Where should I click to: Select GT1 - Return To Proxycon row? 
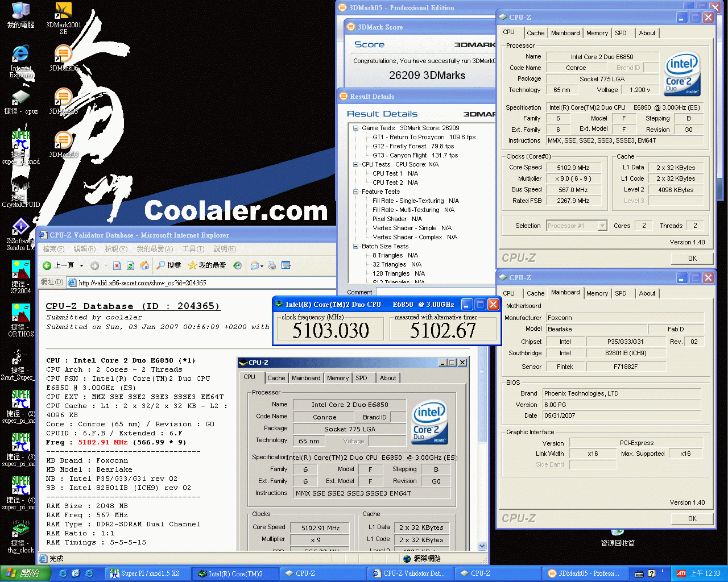(x=424, y=137)
